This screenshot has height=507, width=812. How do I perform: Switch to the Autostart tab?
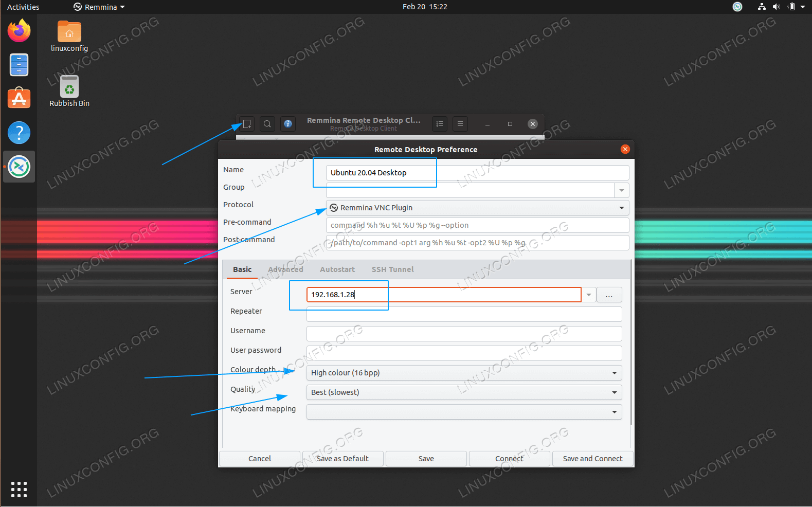point(337,269)
